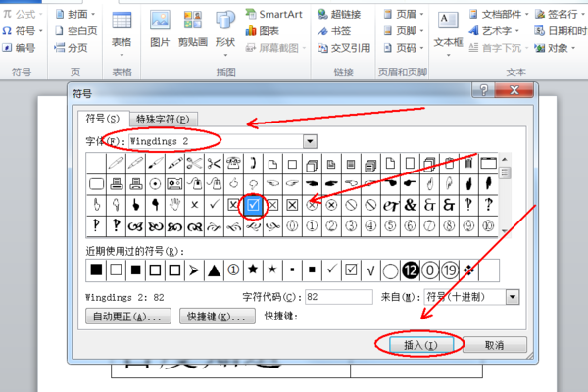Close the 符号 dialog

pyautogui.click(x=514, y=90)
